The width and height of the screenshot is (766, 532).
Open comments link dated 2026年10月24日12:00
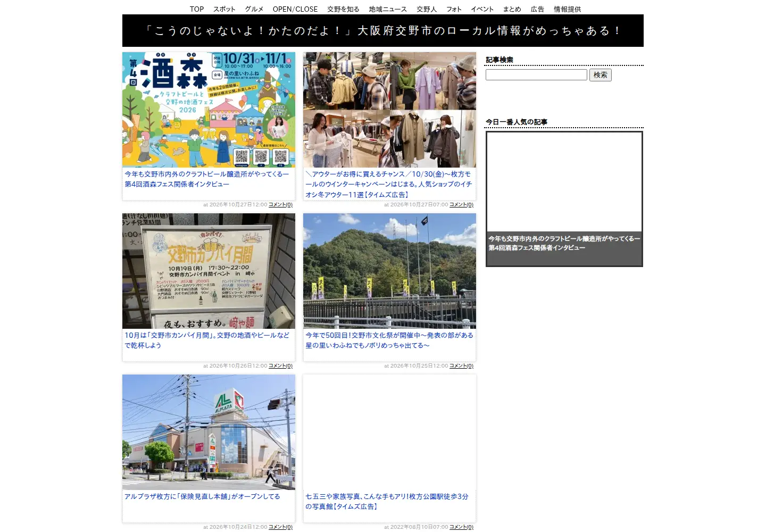[280, 527]
